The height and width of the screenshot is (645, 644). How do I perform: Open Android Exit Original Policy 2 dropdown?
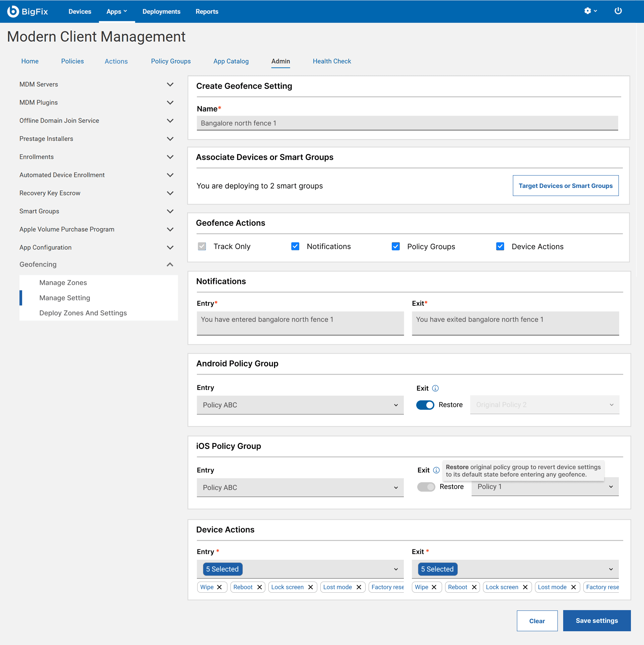[545, 405]
